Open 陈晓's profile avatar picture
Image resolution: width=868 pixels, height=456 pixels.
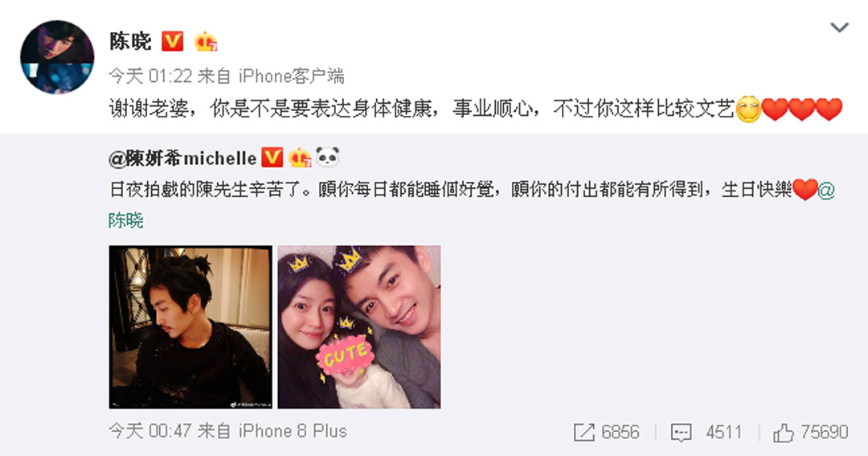pos(57,57)
